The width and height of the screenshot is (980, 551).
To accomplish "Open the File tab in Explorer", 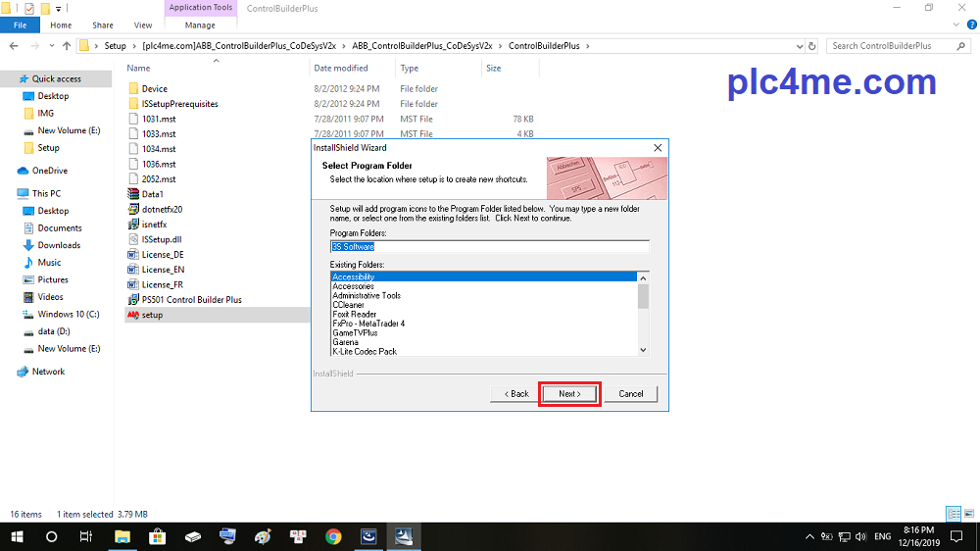I will tap(20, 25).
